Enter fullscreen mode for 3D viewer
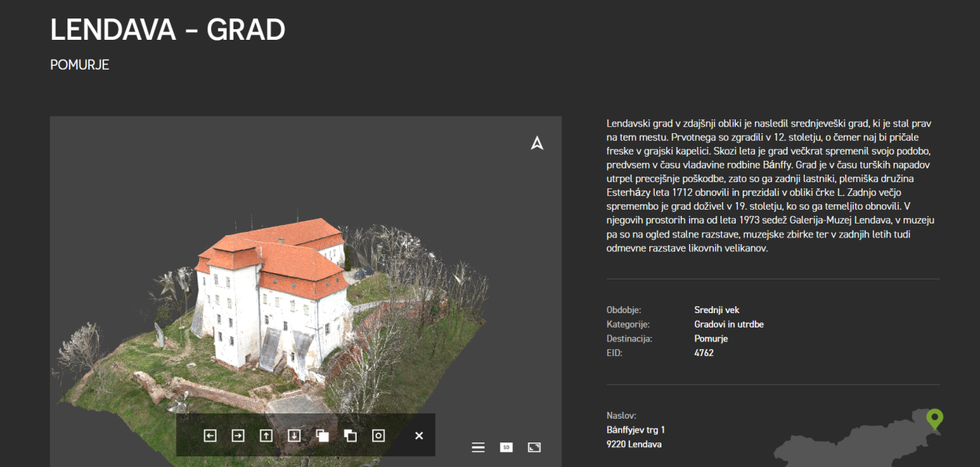This screenshot has width=980, height=467. pyautogui.click(x=534, y=447)
